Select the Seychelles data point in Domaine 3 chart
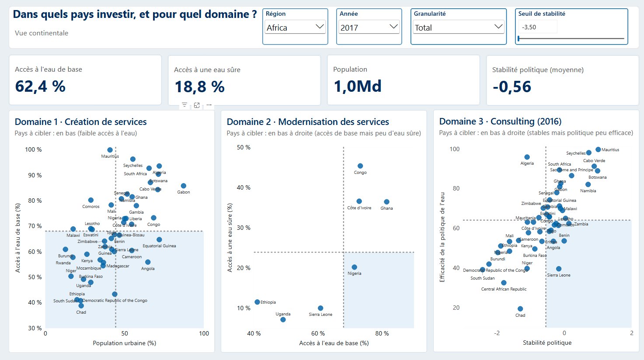 pyautogui.click(x=588, y=153)
